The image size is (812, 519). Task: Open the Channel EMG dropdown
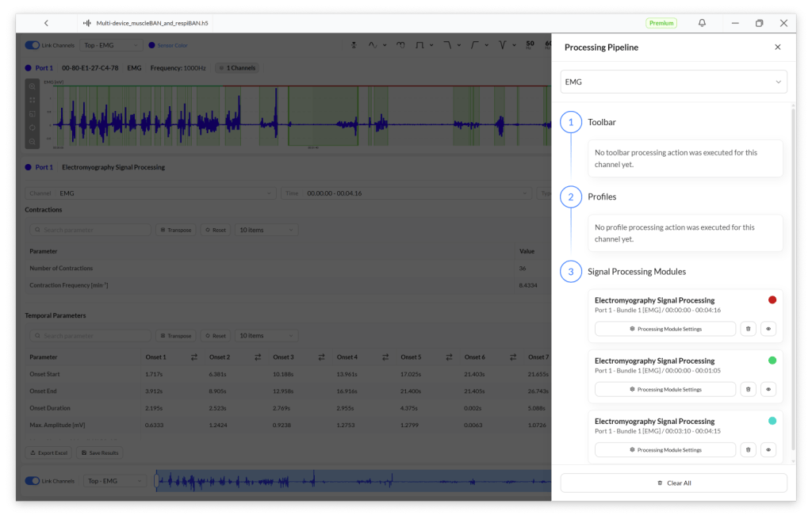pyautogui.click(x=151, y=193)
